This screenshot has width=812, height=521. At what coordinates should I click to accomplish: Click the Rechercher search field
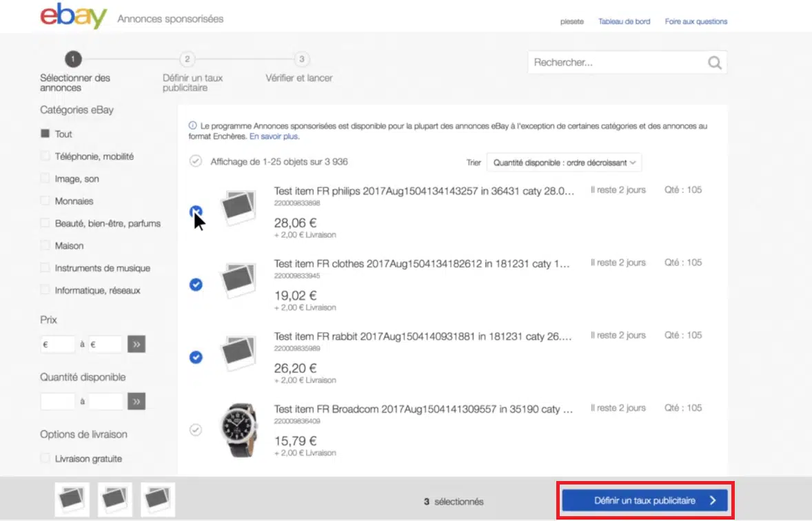[x=617, y=63]
